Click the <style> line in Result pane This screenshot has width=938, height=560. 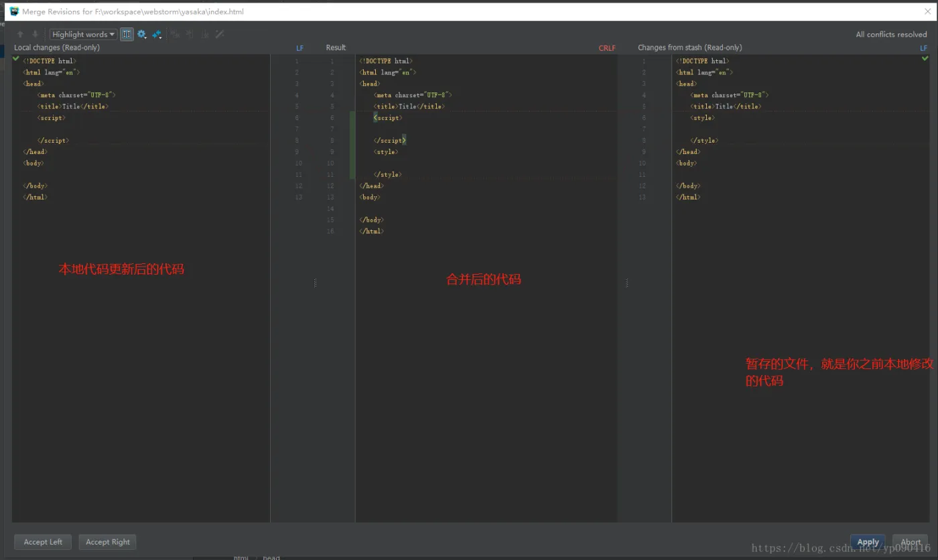pyautogui.click(x=386, y=152)
